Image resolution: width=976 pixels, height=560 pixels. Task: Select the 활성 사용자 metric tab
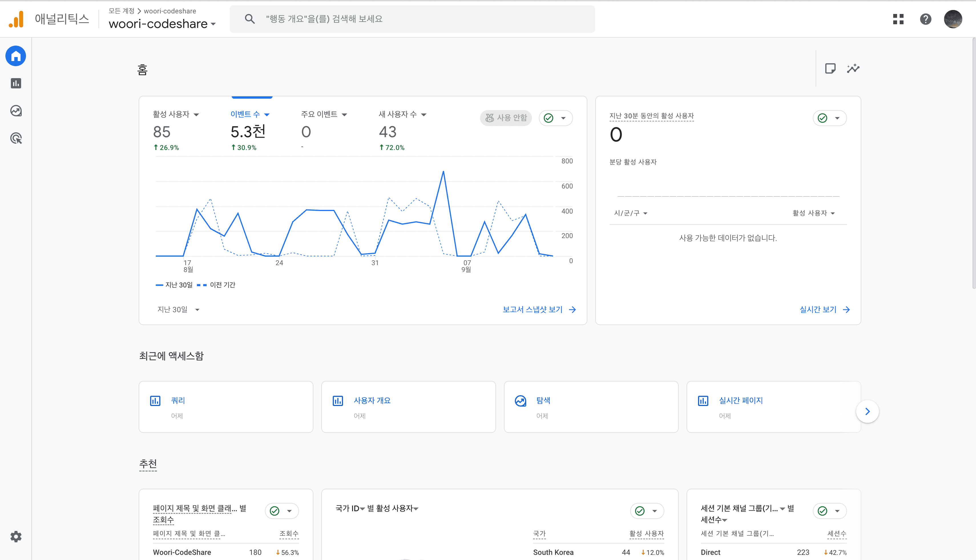176,114
